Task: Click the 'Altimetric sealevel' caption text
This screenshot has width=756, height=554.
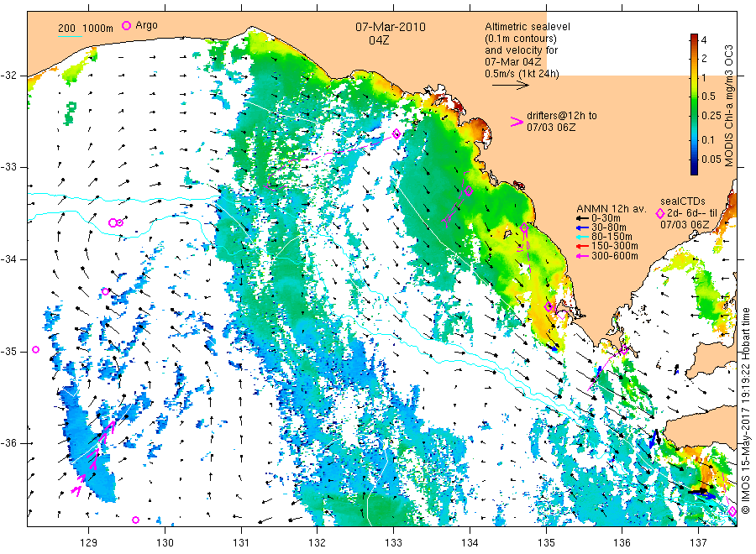Action: click(528, 27)
